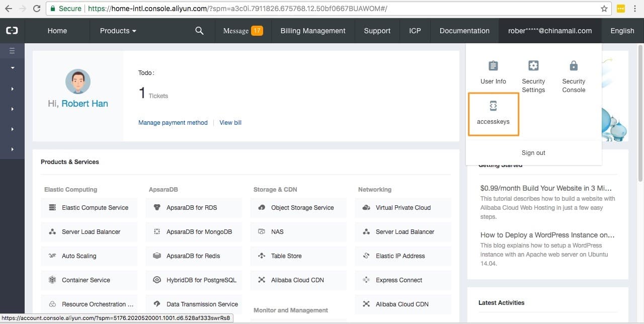This screenshot has height=324, width=644.
Task: Collapse the first sidebar section arrow
Action: pos(12,68)
